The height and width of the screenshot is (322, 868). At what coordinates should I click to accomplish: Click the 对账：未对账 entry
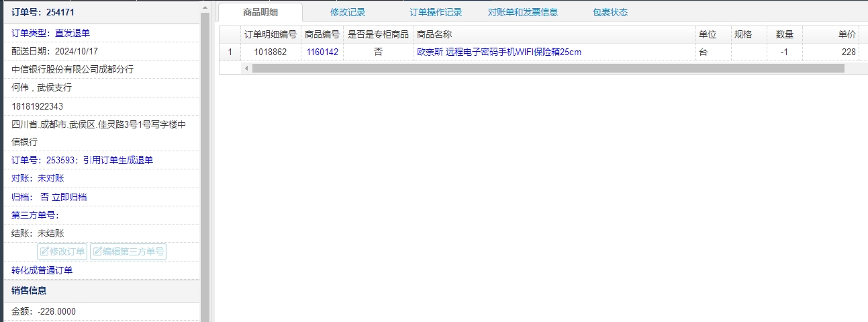tap(38, 178)
